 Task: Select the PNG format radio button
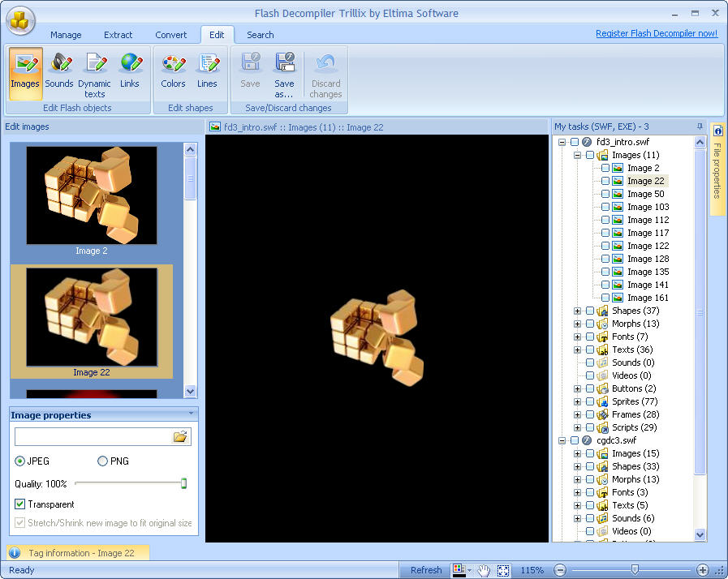pyautogui.click(x=102, y=461)
